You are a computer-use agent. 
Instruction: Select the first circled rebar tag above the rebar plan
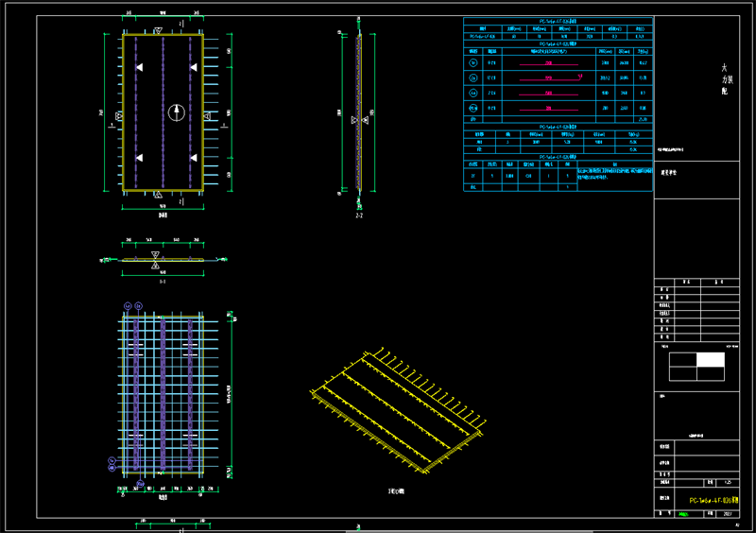point(128,306)
